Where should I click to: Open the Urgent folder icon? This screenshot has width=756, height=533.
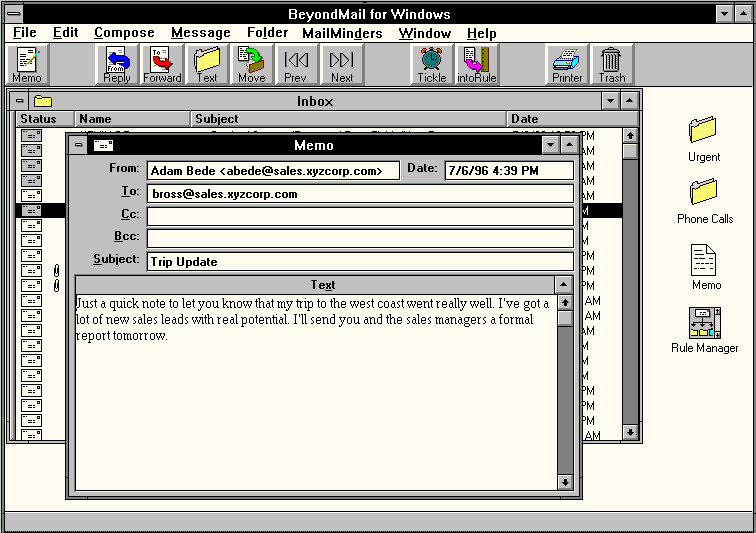point(703,139)
